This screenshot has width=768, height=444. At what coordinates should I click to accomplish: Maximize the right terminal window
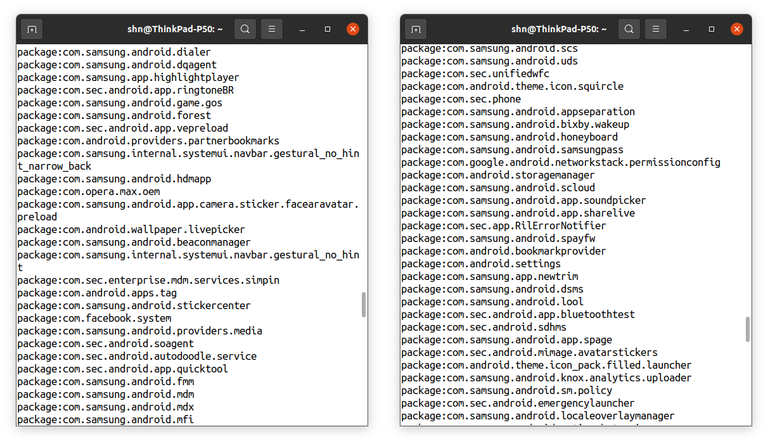pyautogui.click(x=711, y=29)
